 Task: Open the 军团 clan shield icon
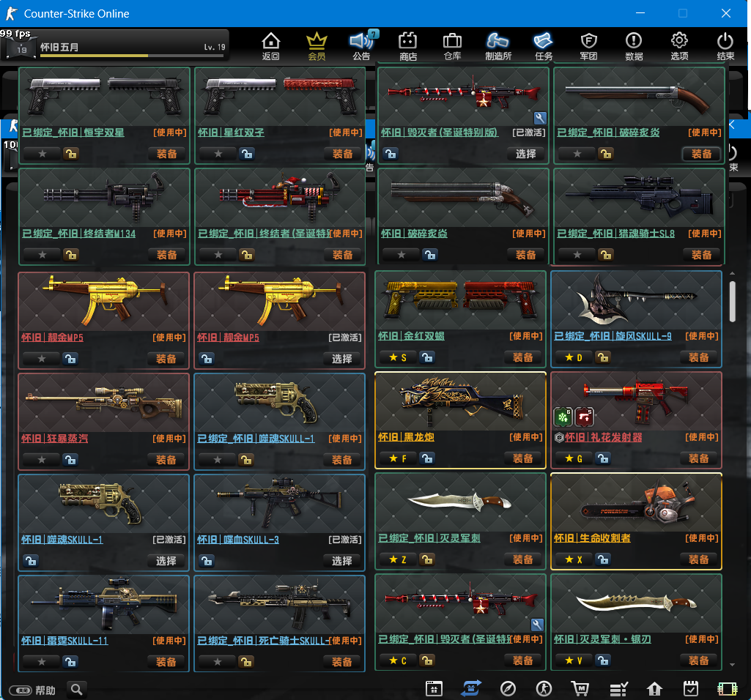[x=588, y=46]
